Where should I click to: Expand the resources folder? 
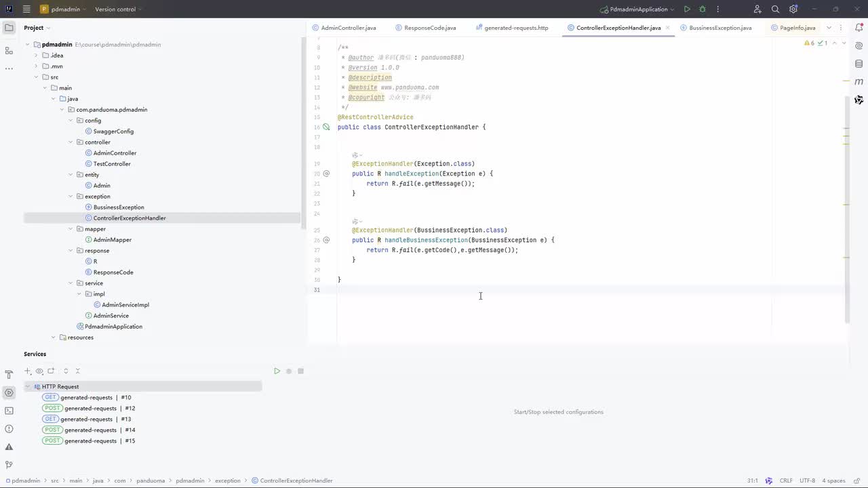coord(54,338)
